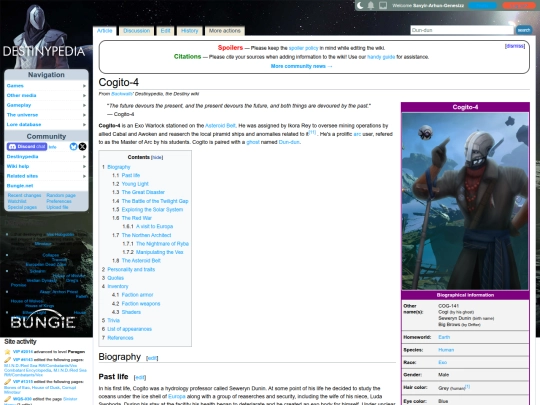Open notifications via the bell icon
Image resolution: width=540 pixels, height=405 pixels.
371,6
